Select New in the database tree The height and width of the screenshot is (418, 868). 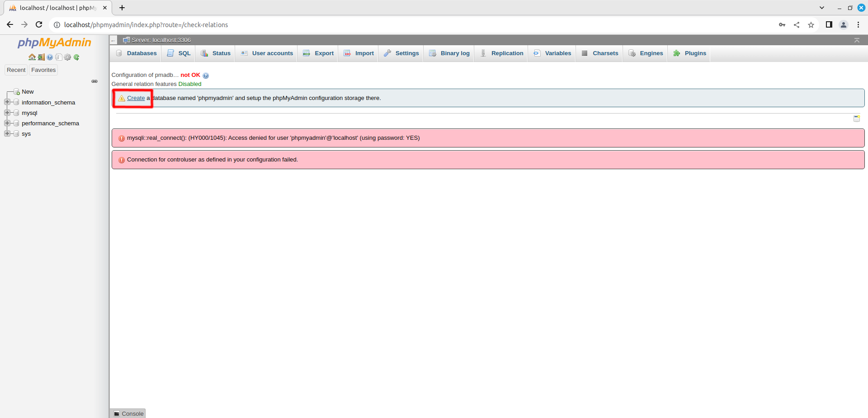pyautogui.click(x=28, y=92)
